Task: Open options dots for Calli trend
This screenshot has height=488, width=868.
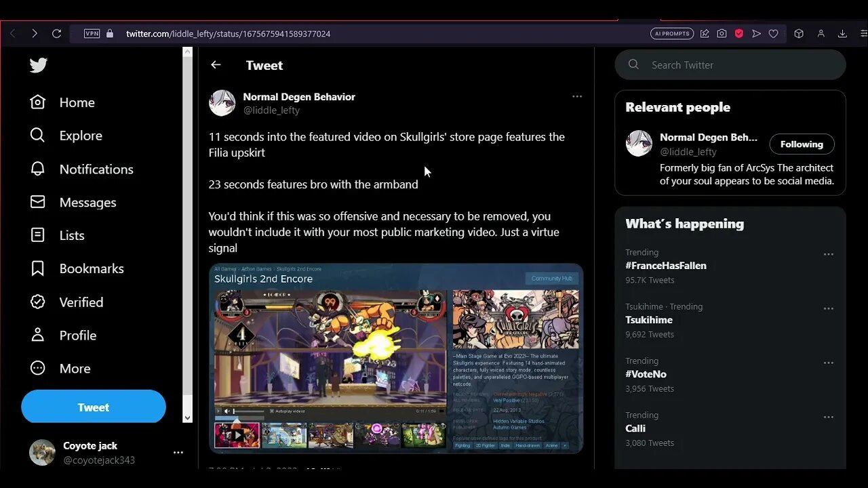Action: (828, 417)
